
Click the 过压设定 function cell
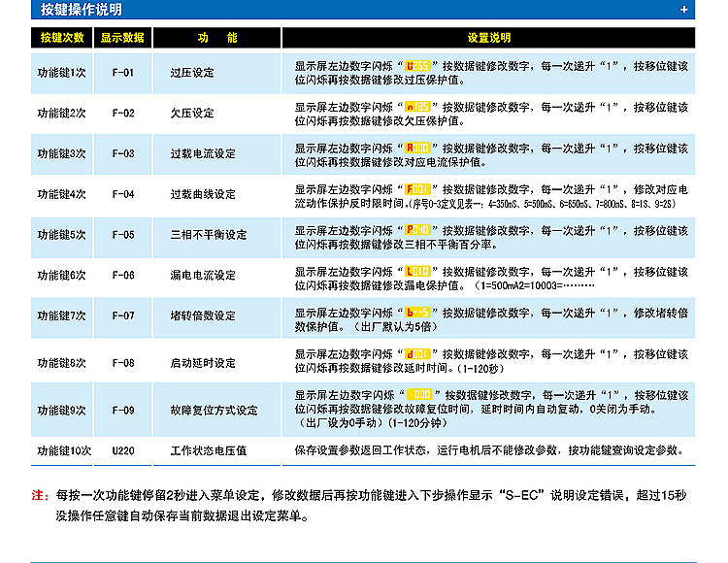coord(216,73)
